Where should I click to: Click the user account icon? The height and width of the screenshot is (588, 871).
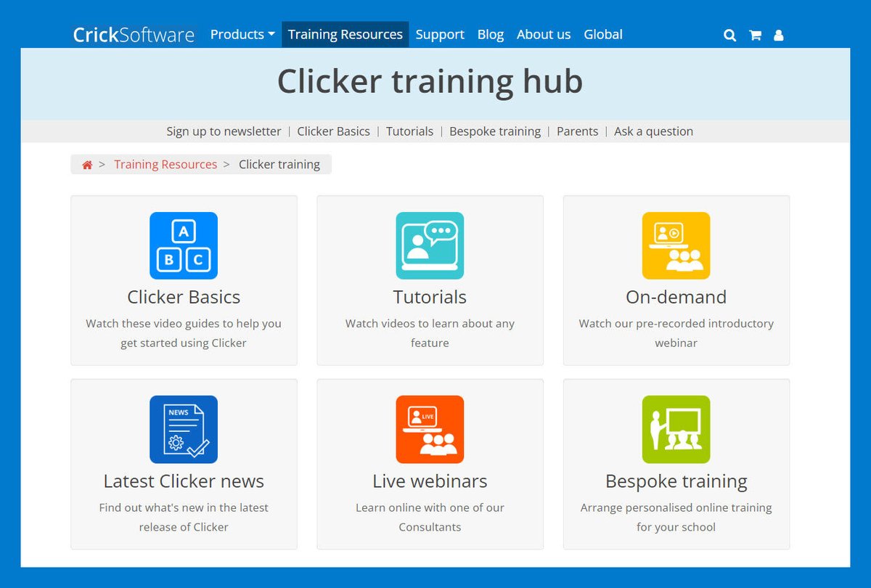click(x=779, y=34)
